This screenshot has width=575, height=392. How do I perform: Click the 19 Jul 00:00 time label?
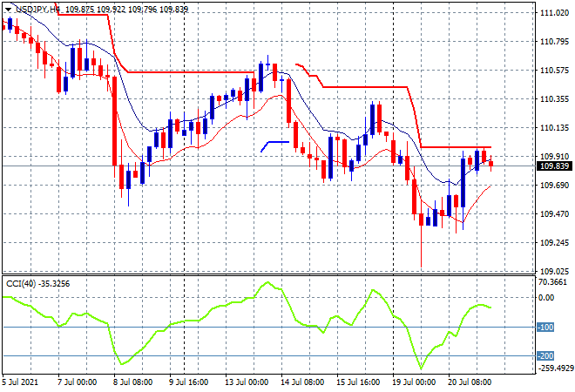pyautogui.click(x=414, y=382)
